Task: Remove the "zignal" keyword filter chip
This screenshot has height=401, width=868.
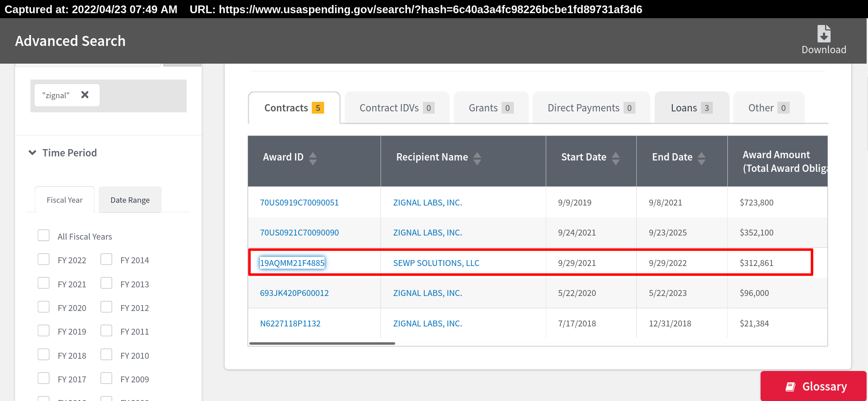Action: 85,95
